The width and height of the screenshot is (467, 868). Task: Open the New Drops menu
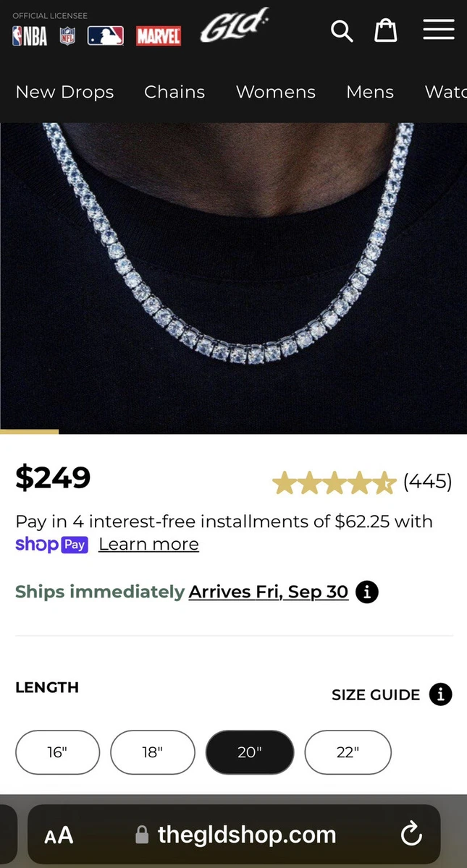point(64,92)
